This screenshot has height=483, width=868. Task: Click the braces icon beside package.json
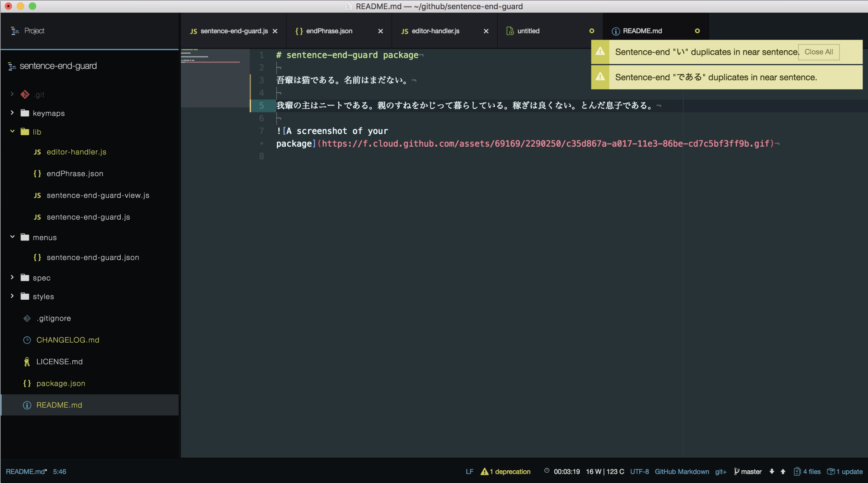27,383
